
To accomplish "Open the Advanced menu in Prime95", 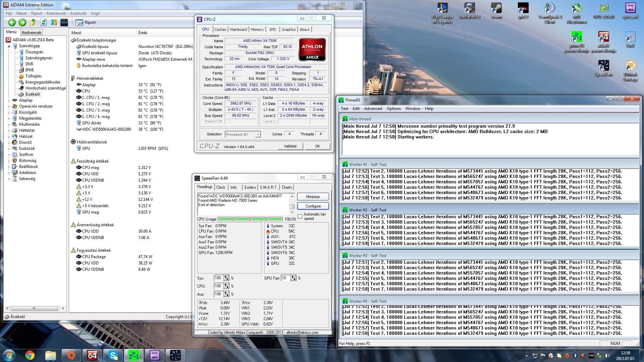I will (x=373, y=109).
